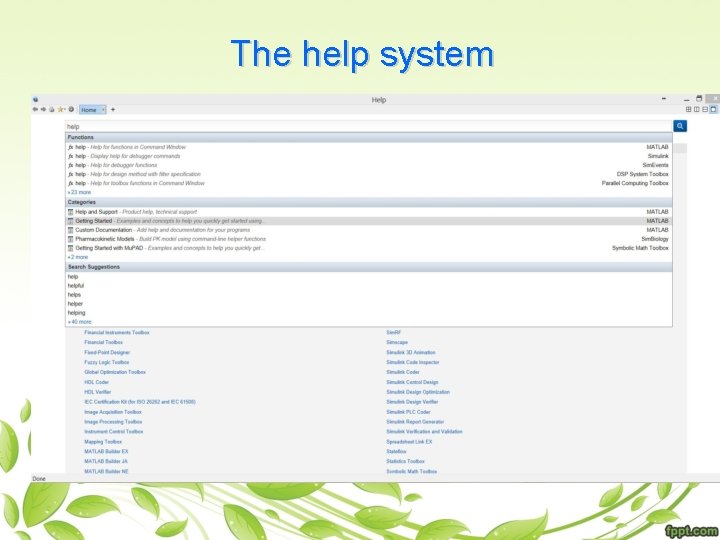Open Symbolic Math Toolbox link

tap(412, 472)
